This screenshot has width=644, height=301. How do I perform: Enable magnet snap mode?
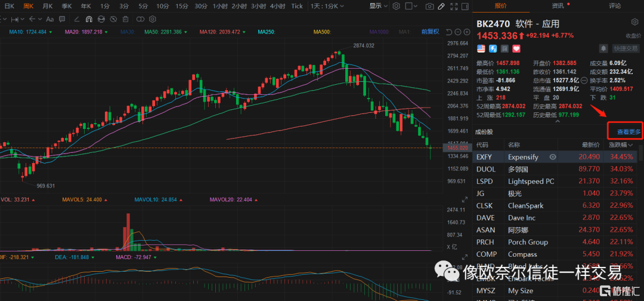[88, 19]
